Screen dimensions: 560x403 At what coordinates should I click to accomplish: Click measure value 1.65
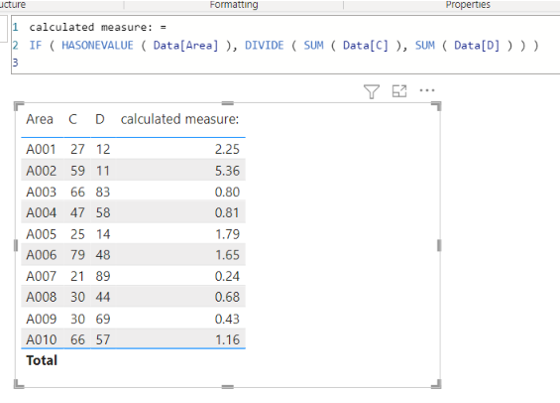228,255
